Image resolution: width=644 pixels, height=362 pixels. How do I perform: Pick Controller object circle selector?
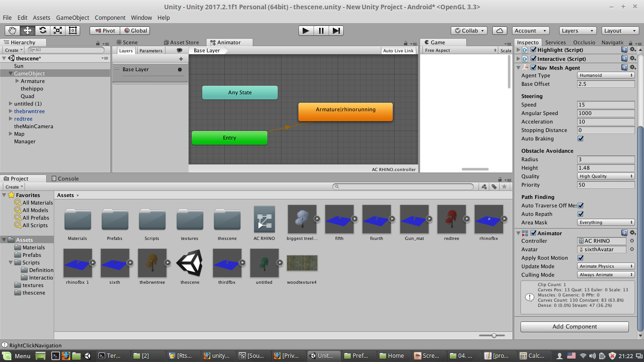(x=632, y=241)
